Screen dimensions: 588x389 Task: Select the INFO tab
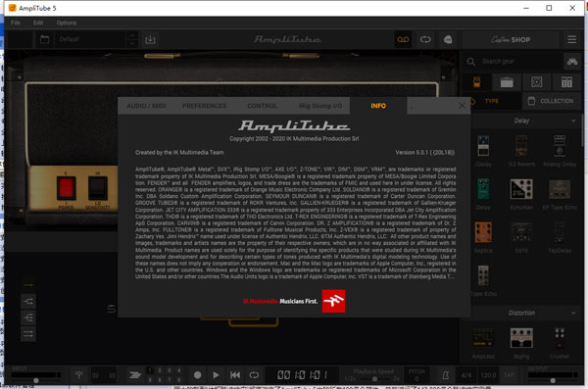point(378,106)
